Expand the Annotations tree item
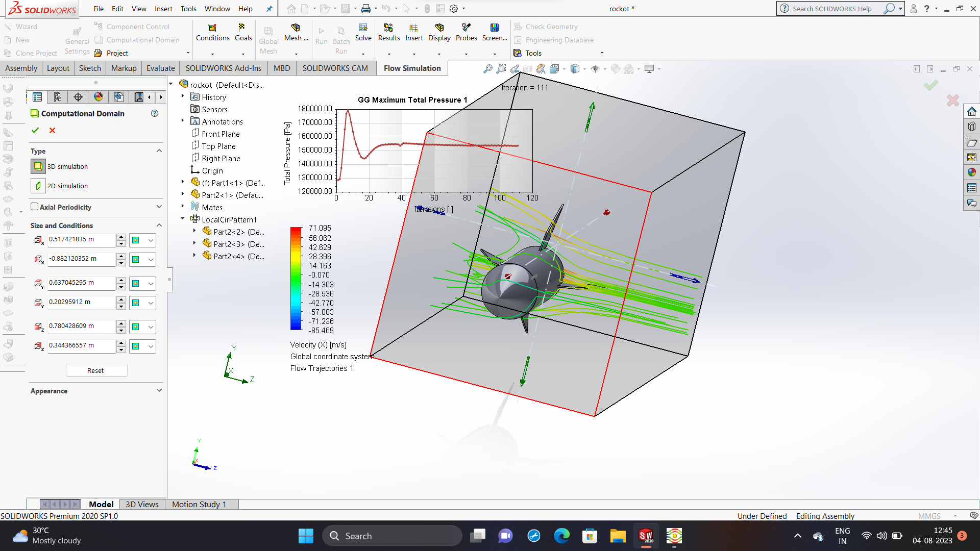The width and height of the screenshot is (980, 551). tap(183, 121)
